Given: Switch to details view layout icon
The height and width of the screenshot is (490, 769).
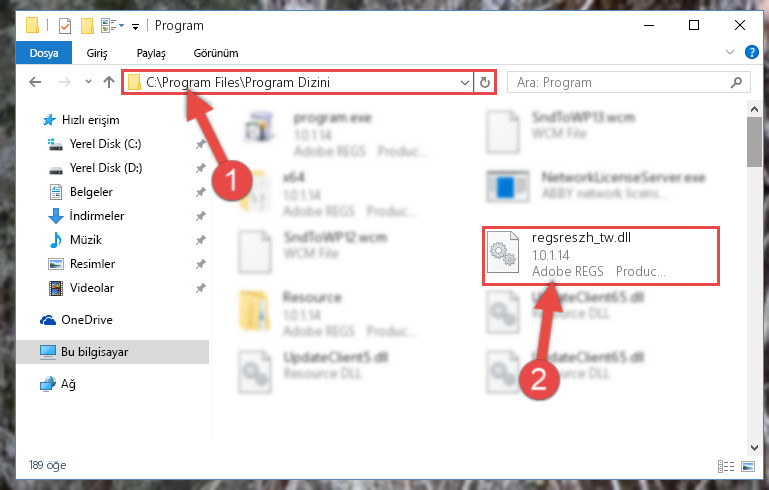Looking at the screenshot, I should click(x=726, y=466).
